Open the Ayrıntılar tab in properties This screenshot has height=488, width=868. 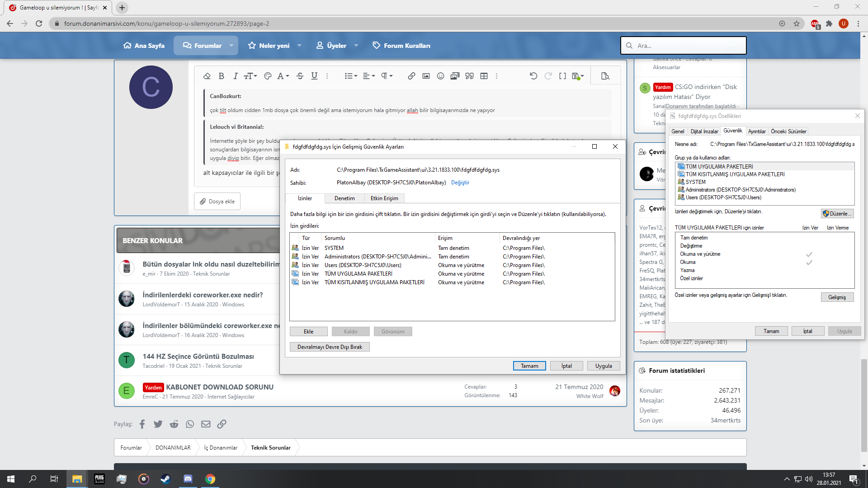point(756,131)
